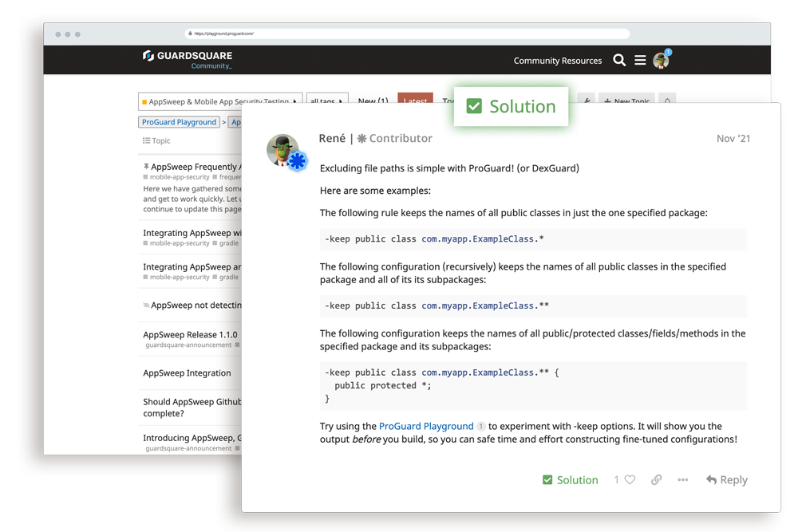This screenshot has width=798, height=532.
Task: Open the ProGuard Playground link in the post
Action: [426, 426]
